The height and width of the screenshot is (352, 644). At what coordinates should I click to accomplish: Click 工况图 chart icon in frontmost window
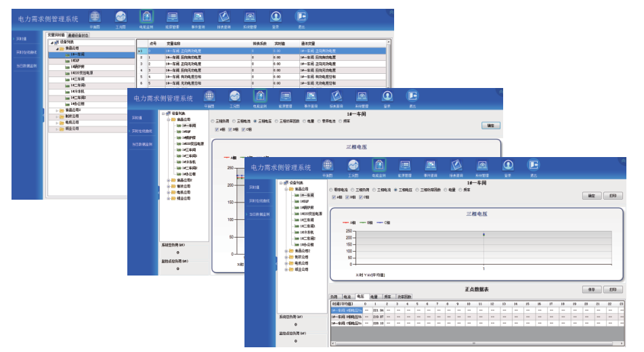click(x=353, y=165)
